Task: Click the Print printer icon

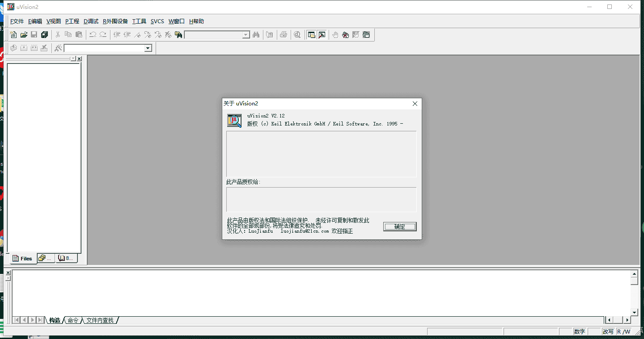Action: pos(284,35)
